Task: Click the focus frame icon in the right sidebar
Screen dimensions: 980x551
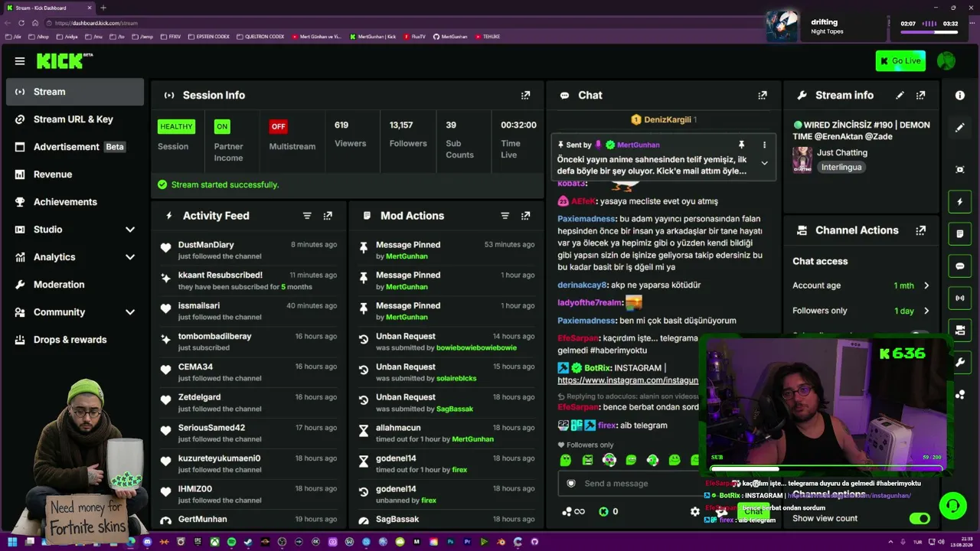Action: point(960,169)
